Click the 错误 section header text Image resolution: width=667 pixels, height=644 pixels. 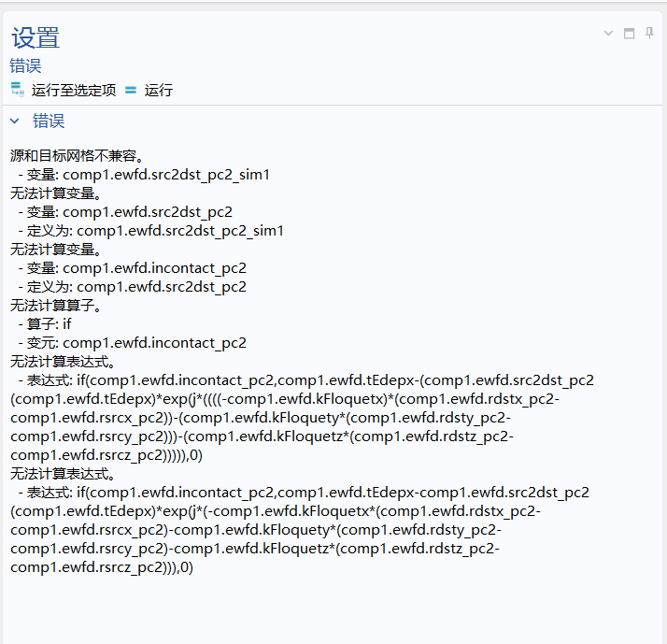pos(49,121)
